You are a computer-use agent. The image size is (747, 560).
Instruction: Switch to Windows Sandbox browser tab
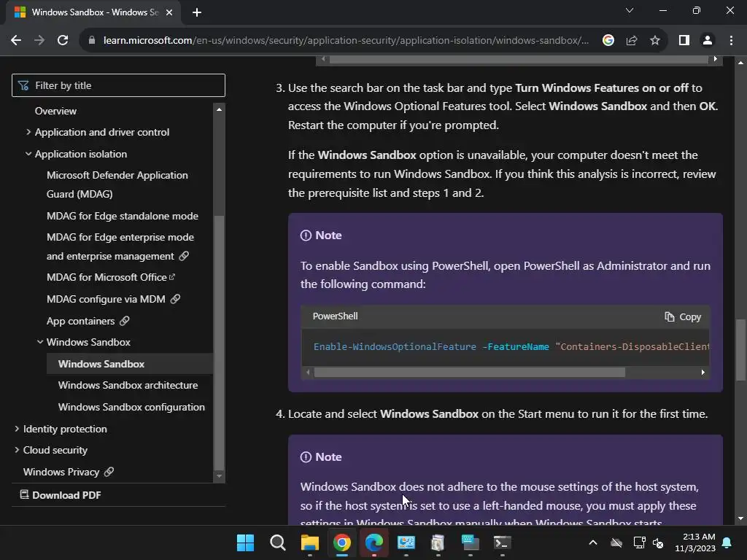[93, 12]
